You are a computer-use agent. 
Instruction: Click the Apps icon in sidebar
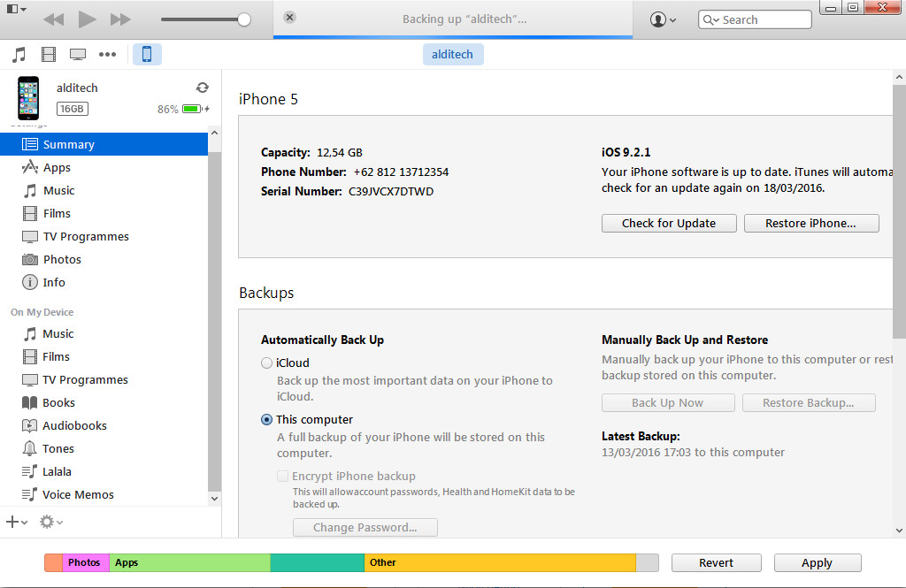point(30,167)
